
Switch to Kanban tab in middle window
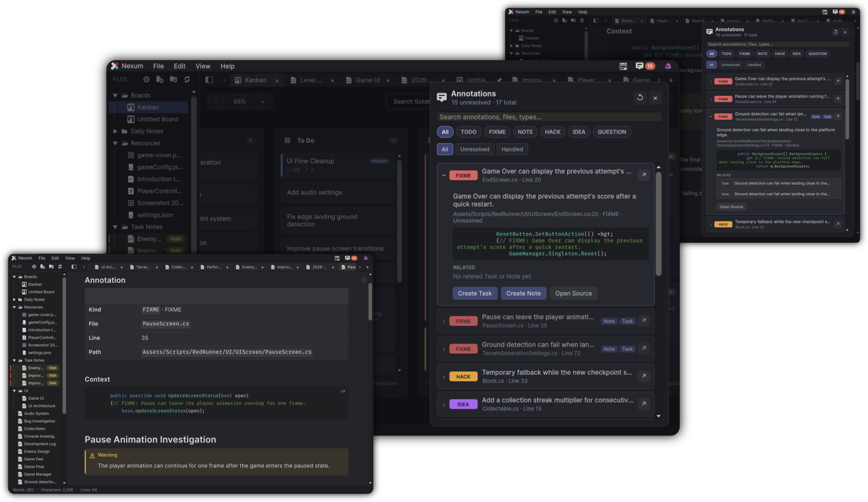point(256,80)
